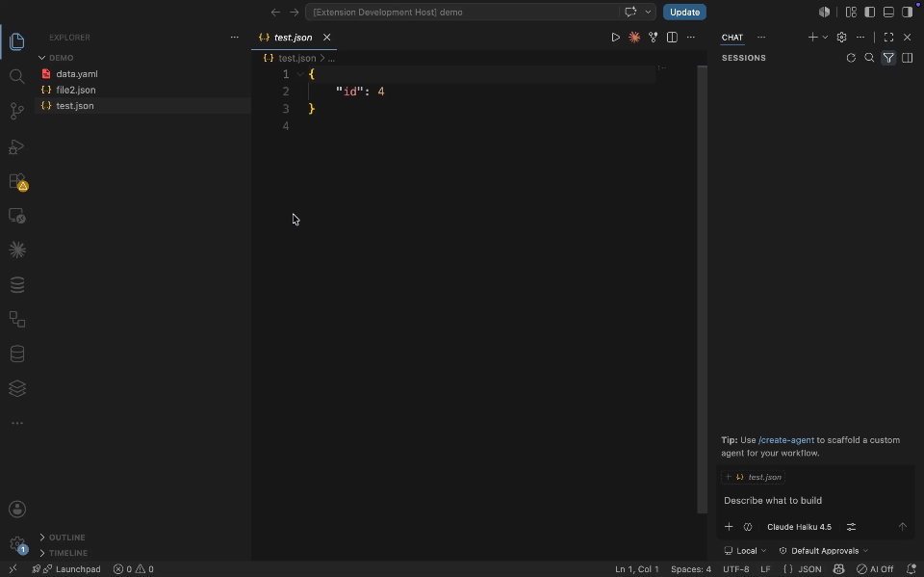Click the blue Update button

684,12
